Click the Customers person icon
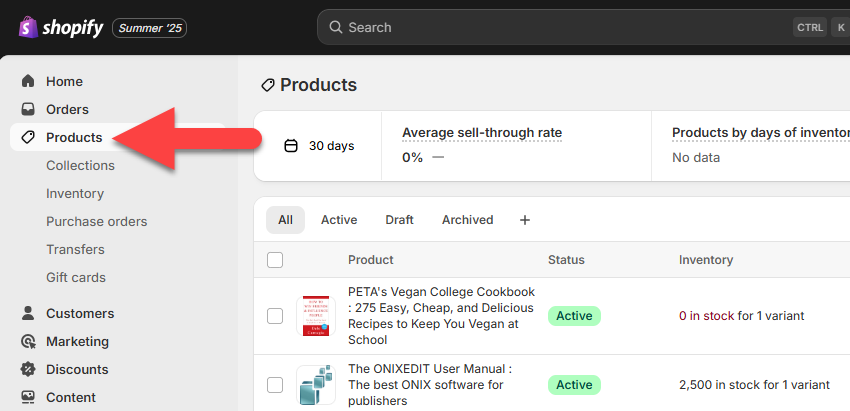Screen dimensions: 850x411 (x=28, y=313)
